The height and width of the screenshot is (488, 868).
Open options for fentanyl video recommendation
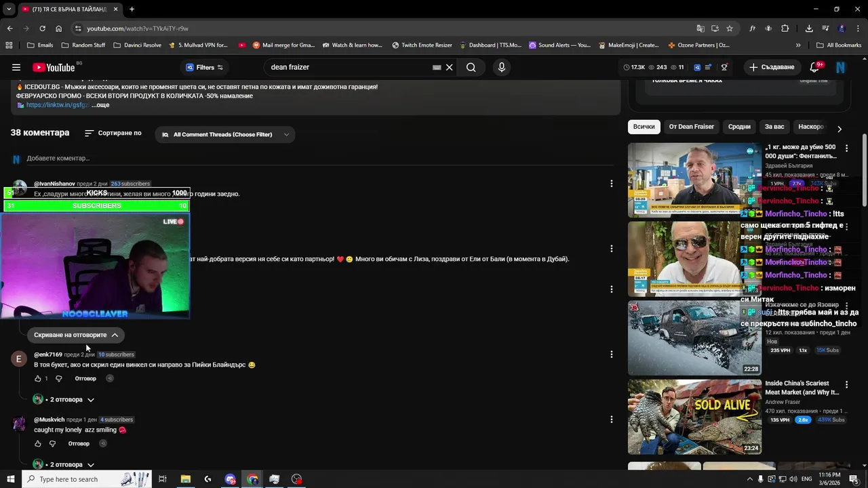tap(846, 148)
